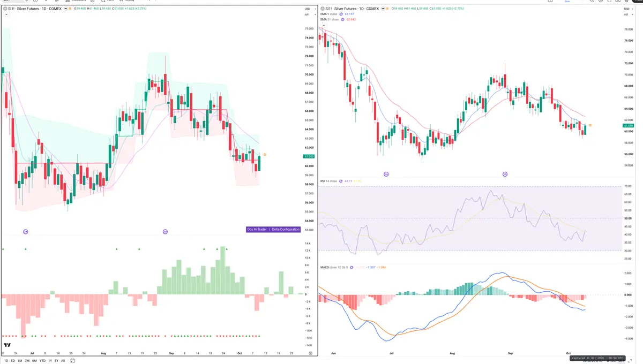The width and height of the screenshot is (643, 364).
Task: Click the icon beside EMA 21 value 62.643
Action: [343, 19]
